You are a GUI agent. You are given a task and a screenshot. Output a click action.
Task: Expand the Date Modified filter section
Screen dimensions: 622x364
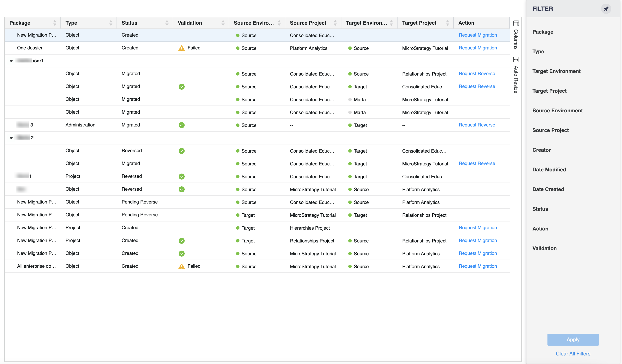click(x=549, y=169)
